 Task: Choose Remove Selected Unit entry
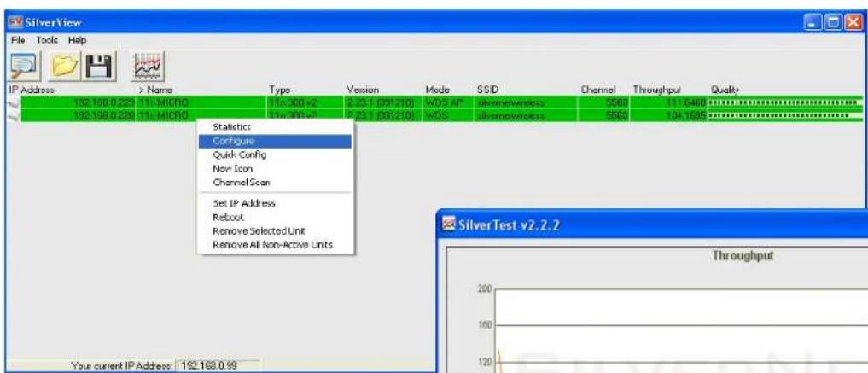point(275,230)
